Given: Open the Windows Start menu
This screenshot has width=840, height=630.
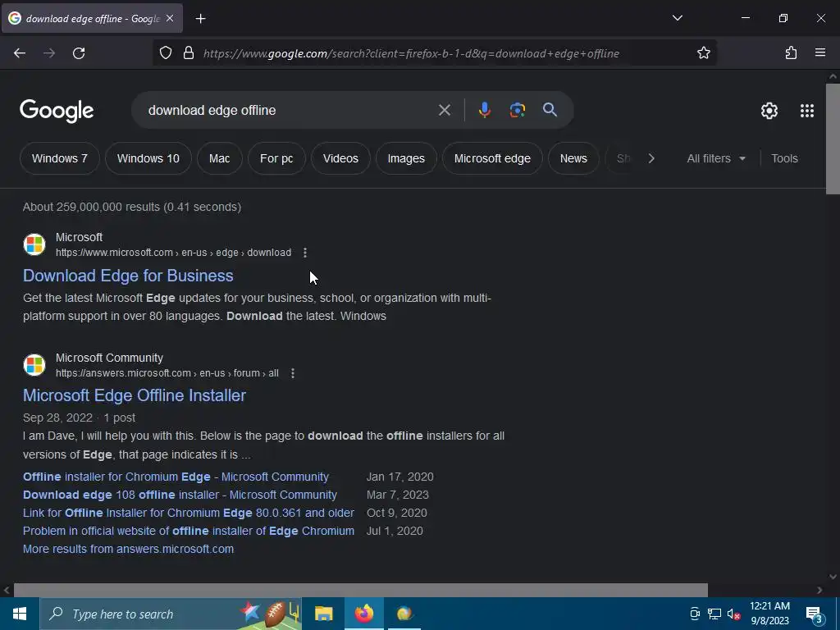Looking at the screenshot, I should (x=20, y=614).
